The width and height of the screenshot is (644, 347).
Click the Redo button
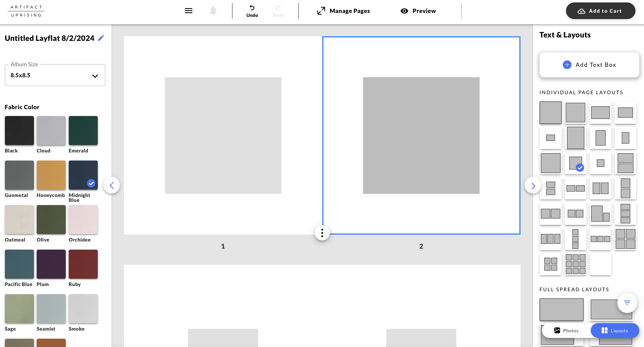point(278,11)
